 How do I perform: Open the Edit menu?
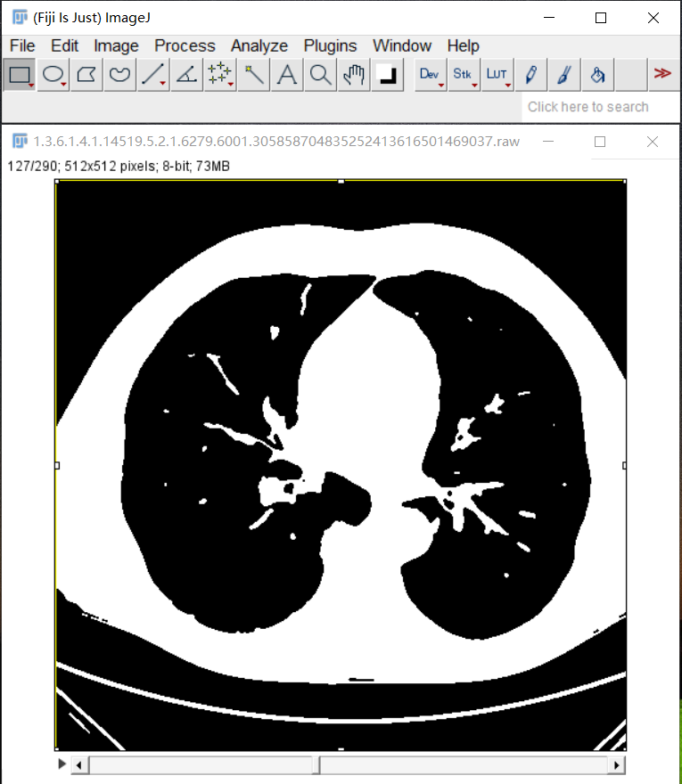[64, 46]
